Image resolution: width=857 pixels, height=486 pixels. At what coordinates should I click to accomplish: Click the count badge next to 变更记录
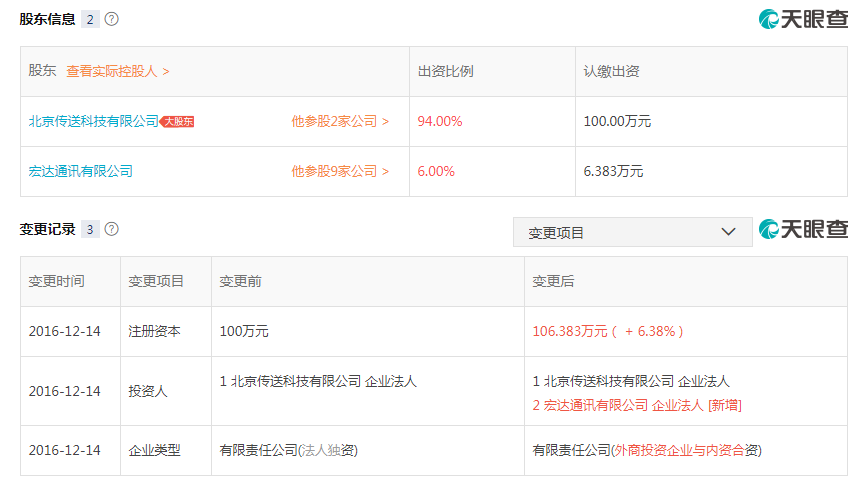(91, 229)
